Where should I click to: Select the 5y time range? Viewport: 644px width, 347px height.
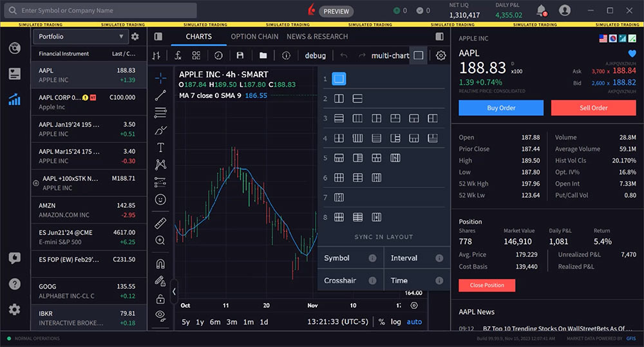tap(185, 322)
